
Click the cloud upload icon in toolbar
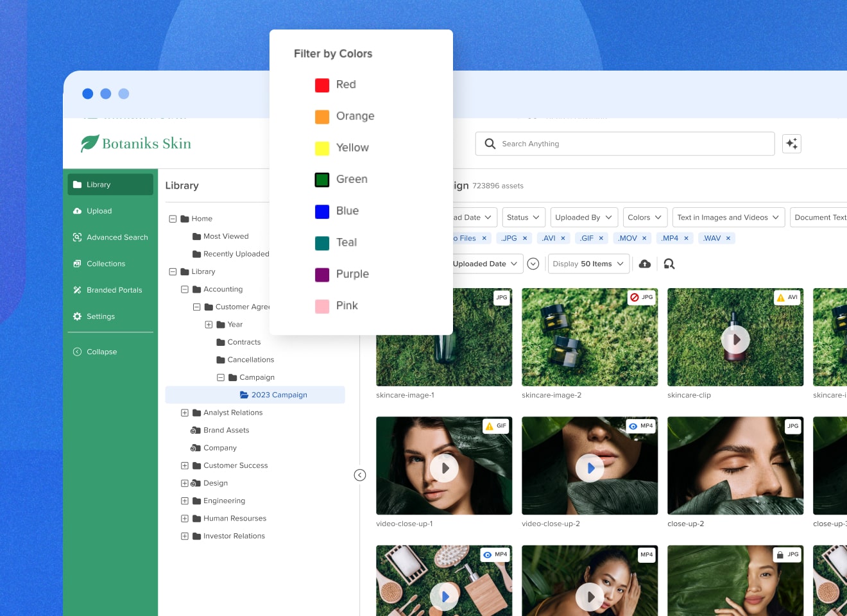coord(645,264)
